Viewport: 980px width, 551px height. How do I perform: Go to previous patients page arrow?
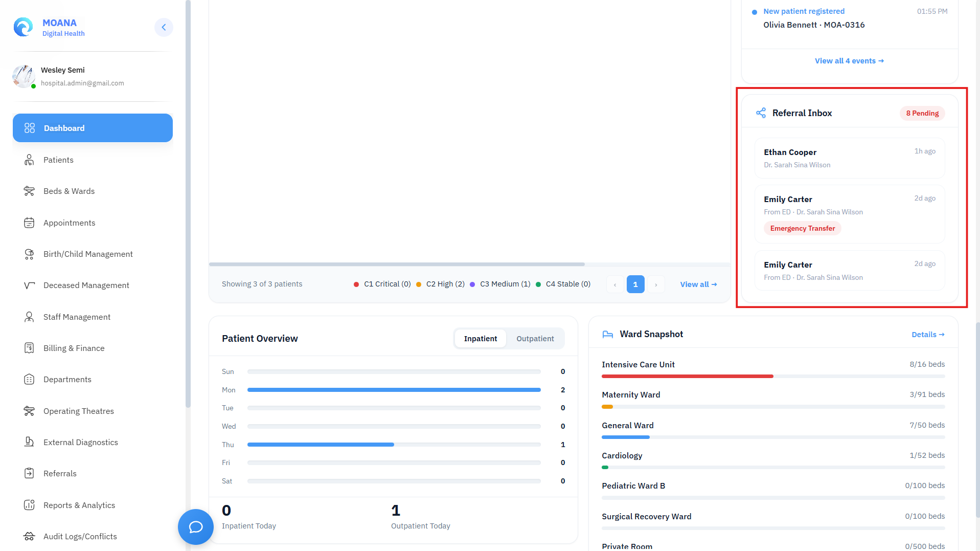click(615, 284)
